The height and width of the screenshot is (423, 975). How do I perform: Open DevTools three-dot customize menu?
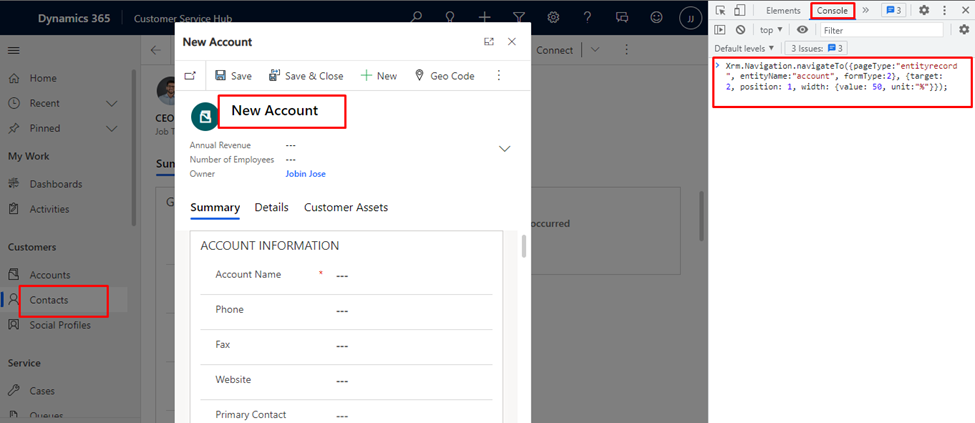pos(944,11)
